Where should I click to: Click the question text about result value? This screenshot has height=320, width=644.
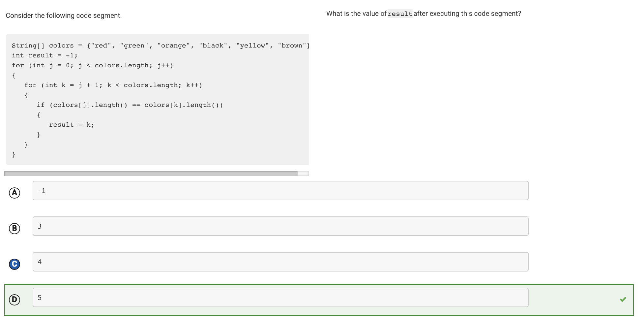(x=423, y=14)
